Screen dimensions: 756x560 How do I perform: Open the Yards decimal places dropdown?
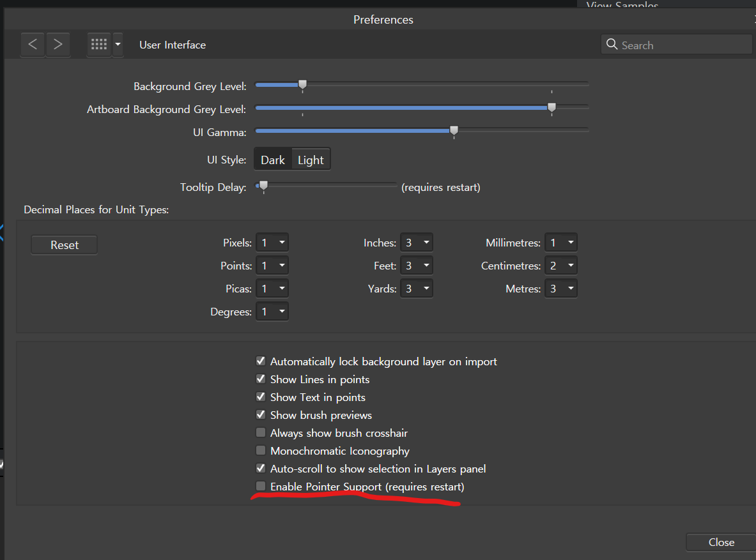pos(417,289)
